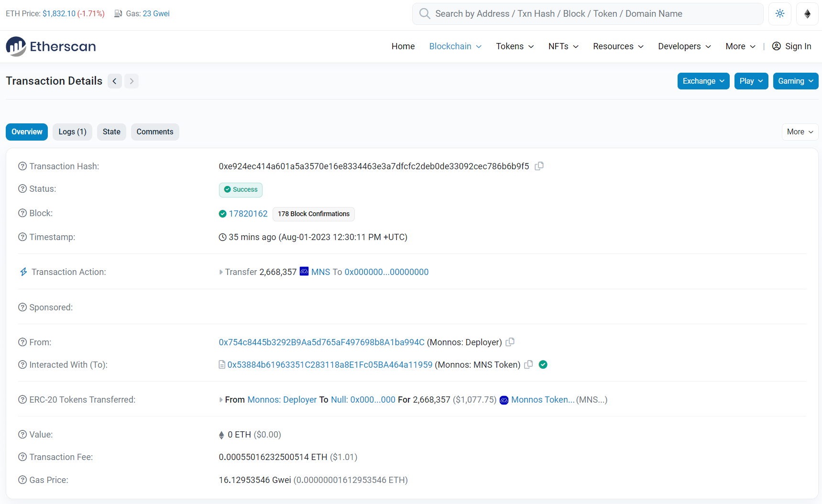The height and width of the screenshot is (504, 822).
Task: Click the Sign In link
Action: click(792, 46)
